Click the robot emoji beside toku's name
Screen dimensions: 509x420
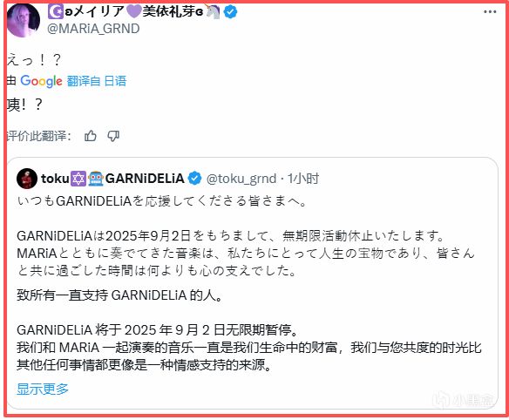(96, 179)
